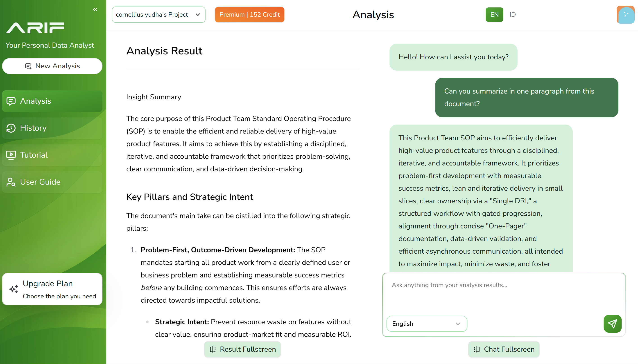The image size is (638, 364).
Task: Click the History clock icon
Action: tap(11, 128)
